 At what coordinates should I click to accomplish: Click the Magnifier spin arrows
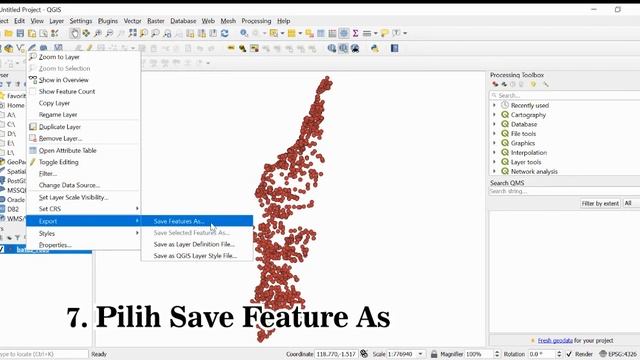coord(497,354)
